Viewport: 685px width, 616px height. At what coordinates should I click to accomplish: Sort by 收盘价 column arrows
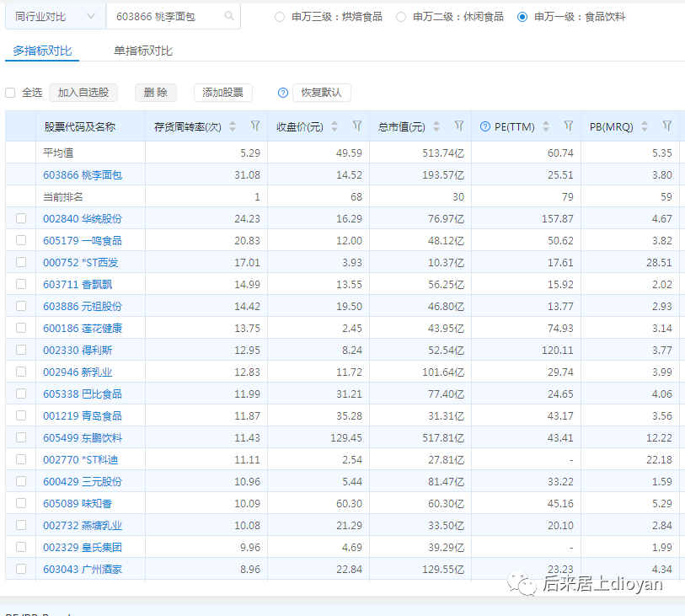(334, 126)
